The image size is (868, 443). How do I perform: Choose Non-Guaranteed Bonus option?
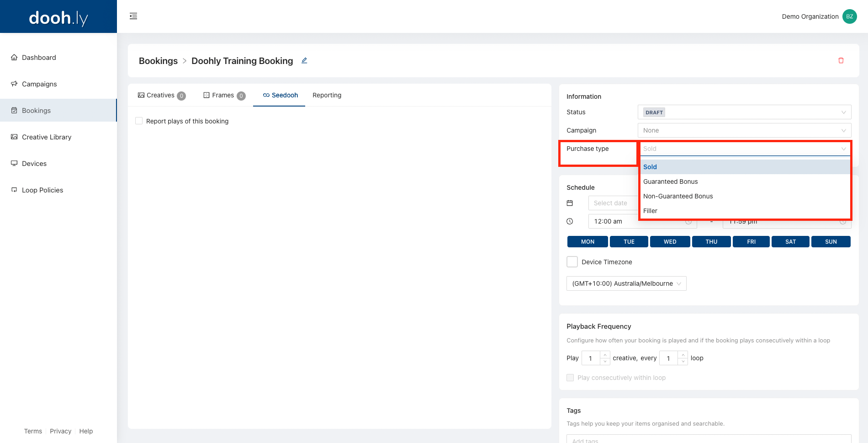click(745, 196)
